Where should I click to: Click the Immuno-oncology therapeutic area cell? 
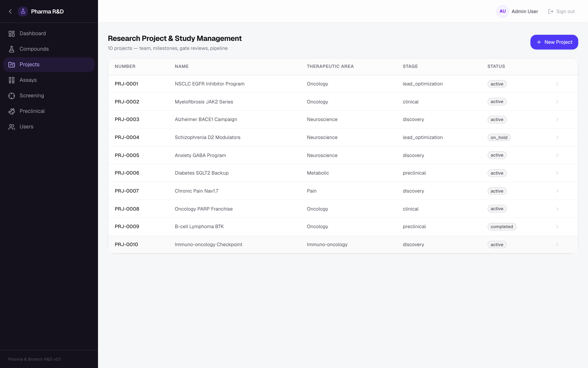327,245
